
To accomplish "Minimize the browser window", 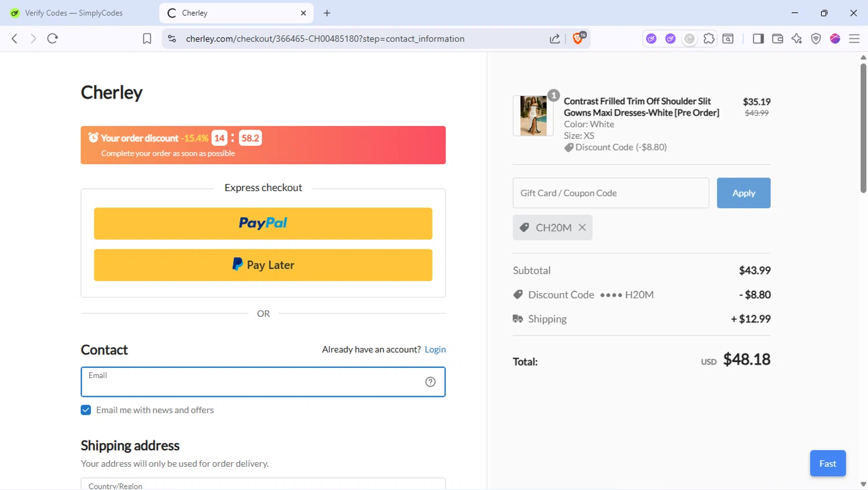I will pos(795,13).
